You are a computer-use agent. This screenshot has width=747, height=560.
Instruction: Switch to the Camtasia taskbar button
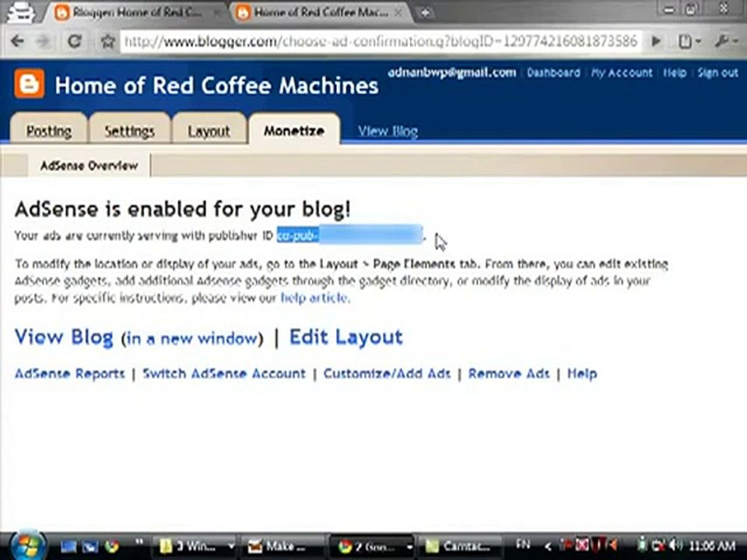[x=460, y=546]
